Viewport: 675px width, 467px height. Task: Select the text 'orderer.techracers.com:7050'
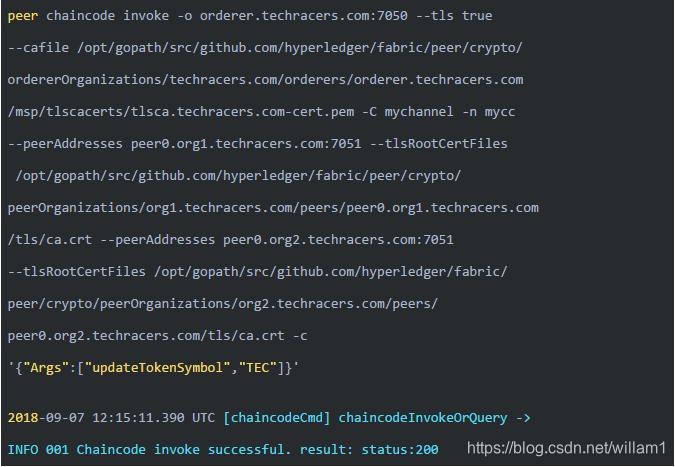click(303, 16)
